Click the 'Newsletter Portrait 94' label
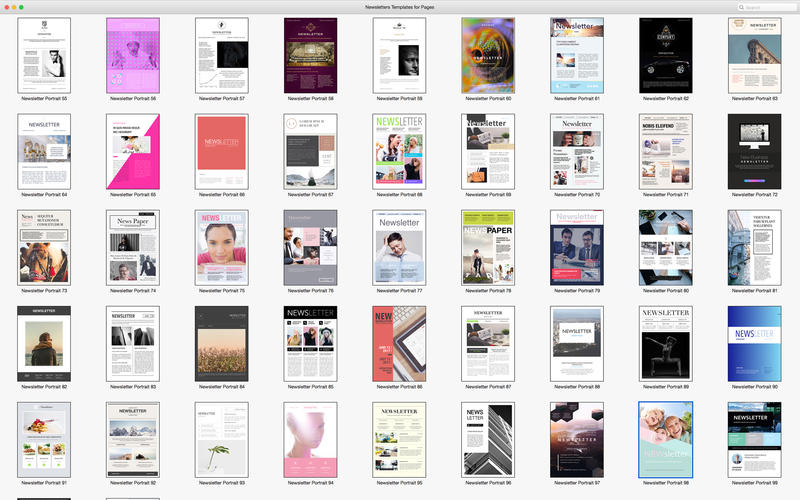 click(310, 482)
